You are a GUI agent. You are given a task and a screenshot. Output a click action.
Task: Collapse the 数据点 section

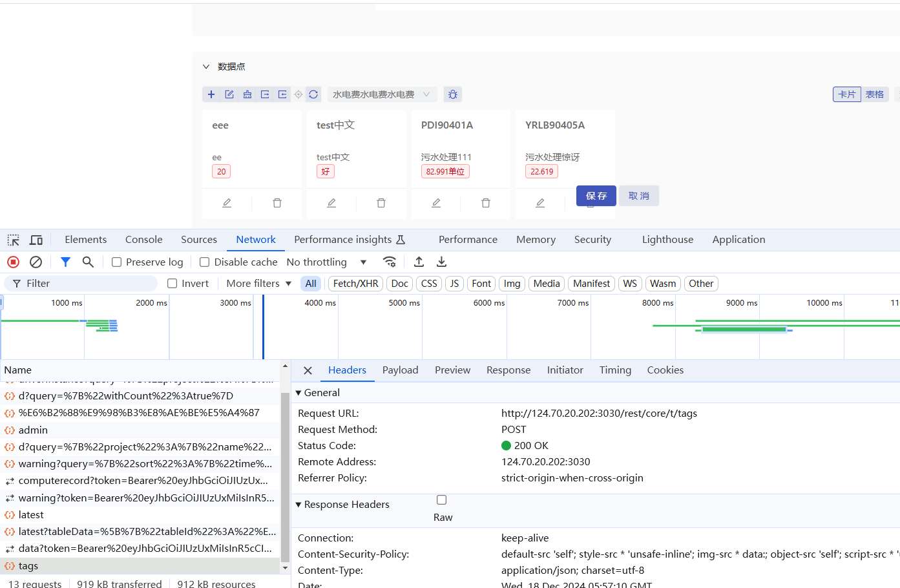206,67
